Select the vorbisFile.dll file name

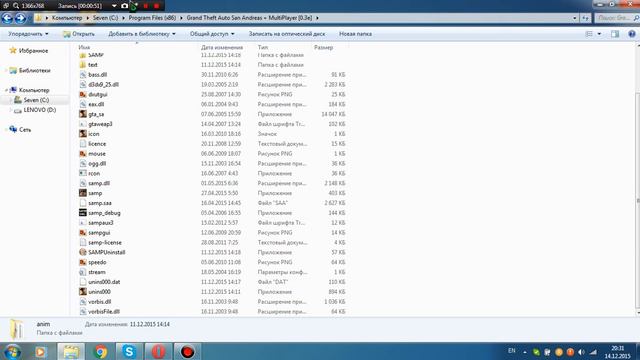pyautogui.click(x=104, y=311)
